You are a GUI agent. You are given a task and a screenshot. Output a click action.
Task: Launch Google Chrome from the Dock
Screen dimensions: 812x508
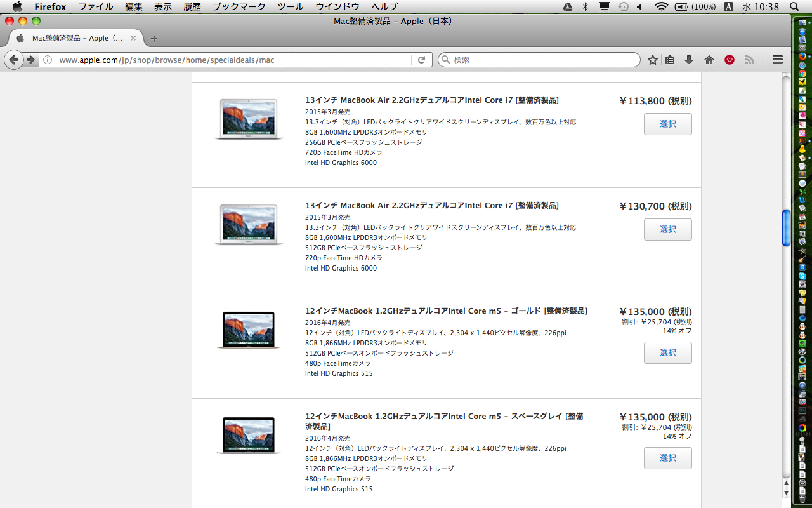click(802, 74)
